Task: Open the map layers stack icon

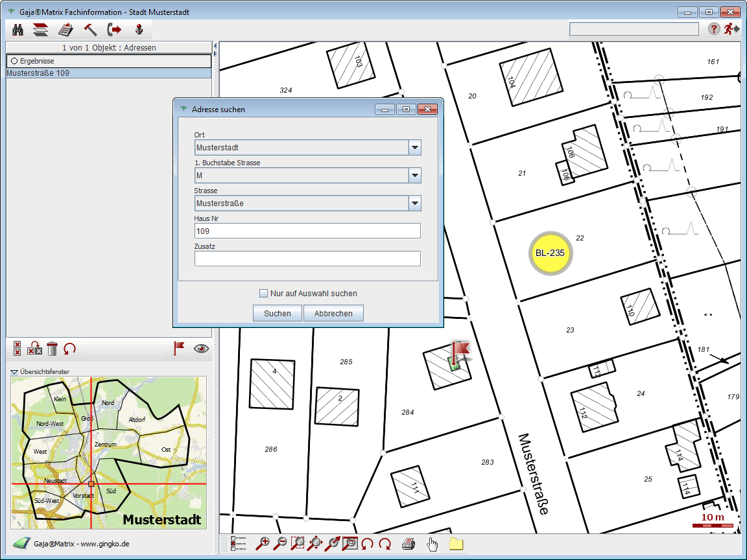Action: 41,29
